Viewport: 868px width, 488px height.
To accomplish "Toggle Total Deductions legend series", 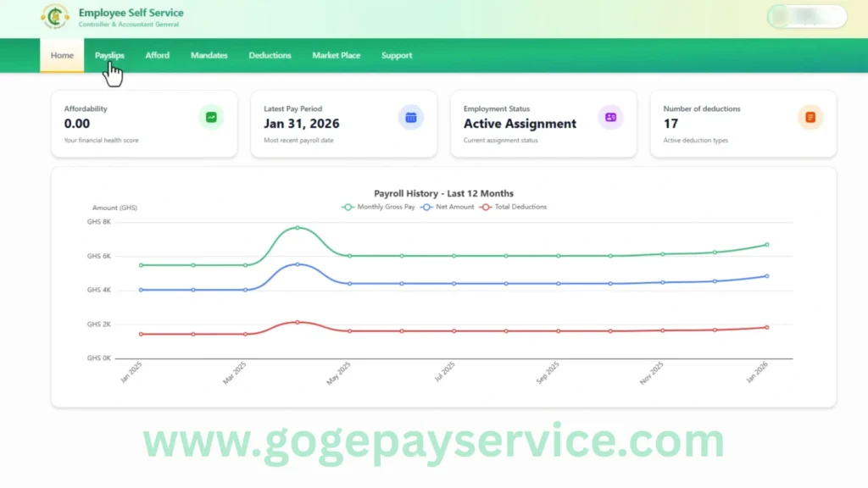I will point(513,207).
